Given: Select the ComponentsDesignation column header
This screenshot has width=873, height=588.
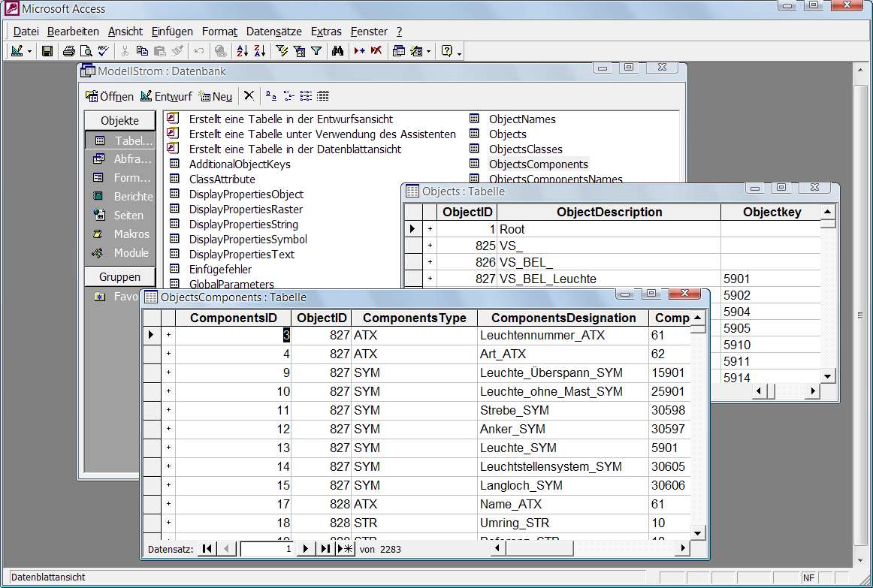Looking at the screenshot, I should click(563, 318).
